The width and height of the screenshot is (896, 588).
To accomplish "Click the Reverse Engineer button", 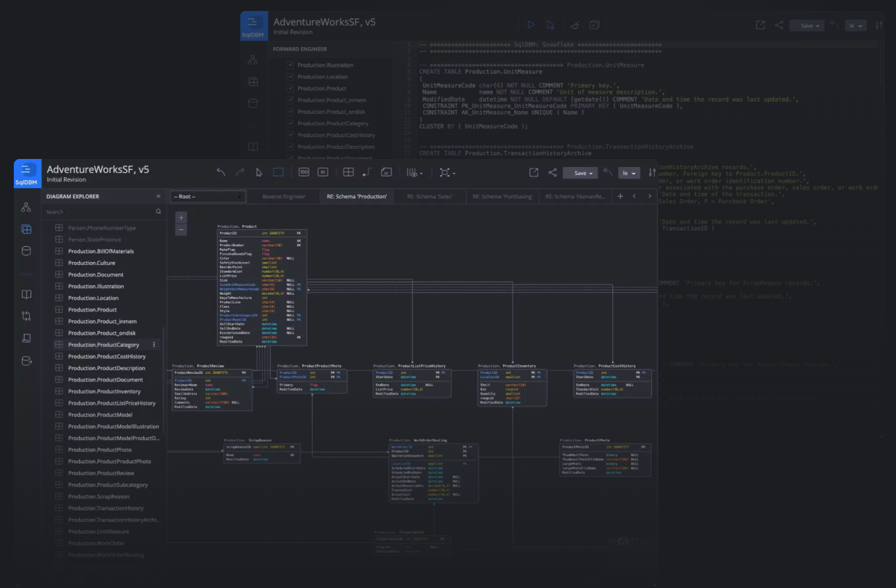I will pos(285,196).
